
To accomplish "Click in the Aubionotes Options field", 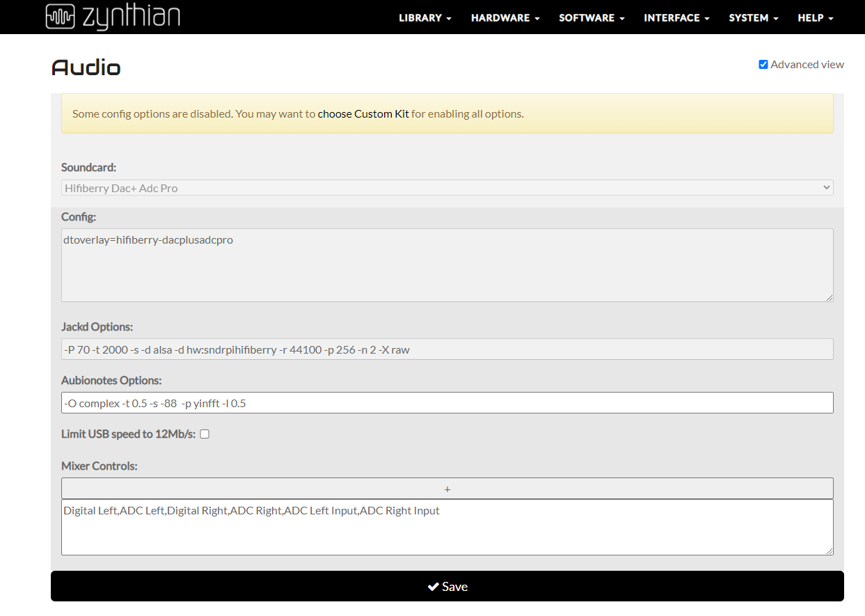I will click(x=447, y=403).
